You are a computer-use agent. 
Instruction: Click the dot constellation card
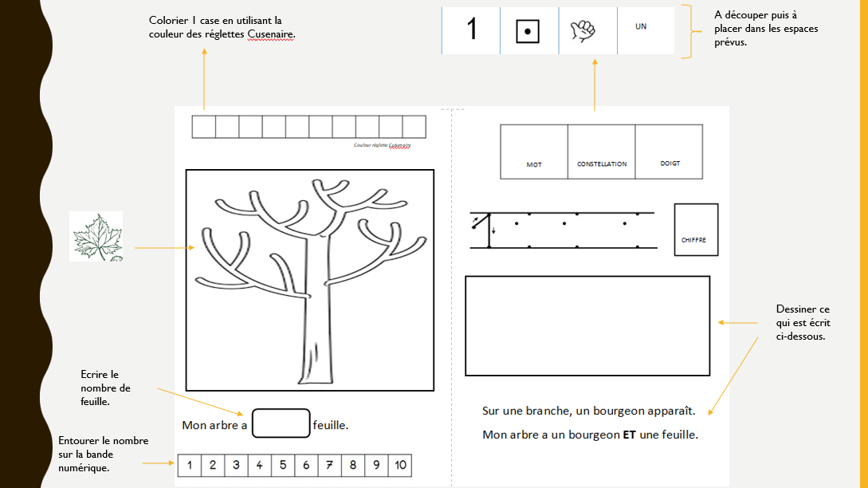coord(528,30)
